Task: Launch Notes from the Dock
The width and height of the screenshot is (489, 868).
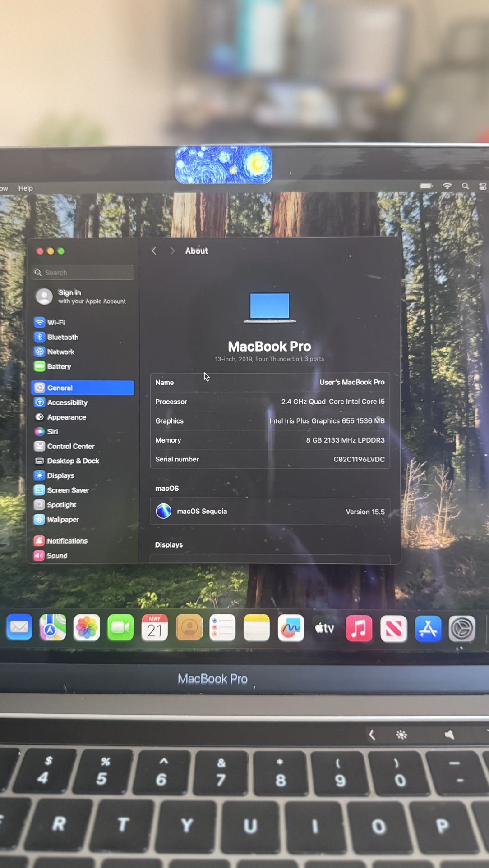Action: pos(257,627)
